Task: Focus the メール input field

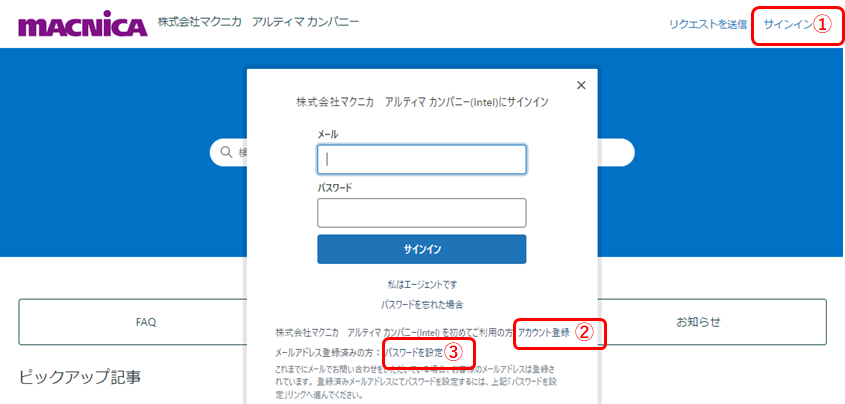Action: tap(421, 159)
